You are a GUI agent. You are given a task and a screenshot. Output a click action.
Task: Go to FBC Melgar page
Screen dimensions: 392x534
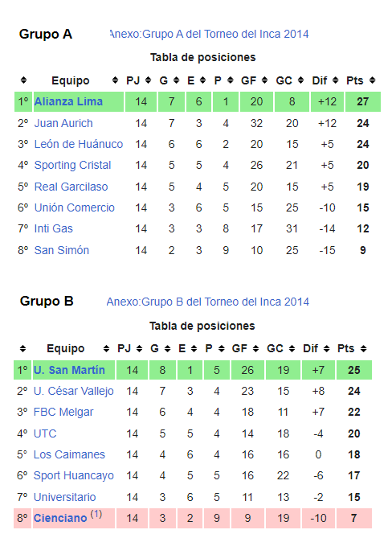pos(63,412)
